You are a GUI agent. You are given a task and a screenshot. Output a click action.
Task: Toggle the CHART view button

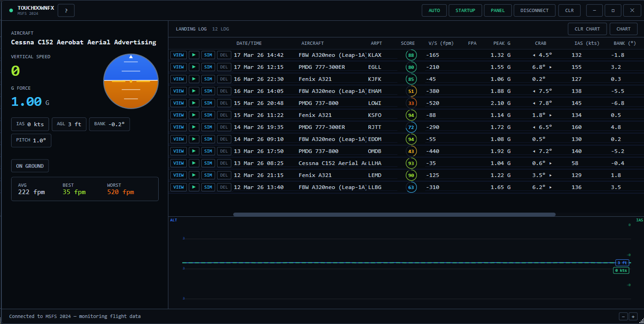pos(623,29)
